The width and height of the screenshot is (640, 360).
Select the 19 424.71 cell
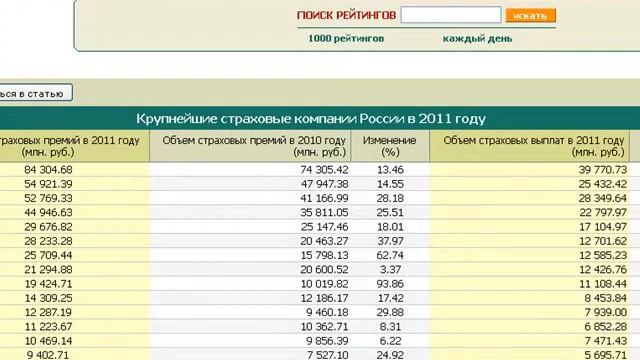coord(48,284)
